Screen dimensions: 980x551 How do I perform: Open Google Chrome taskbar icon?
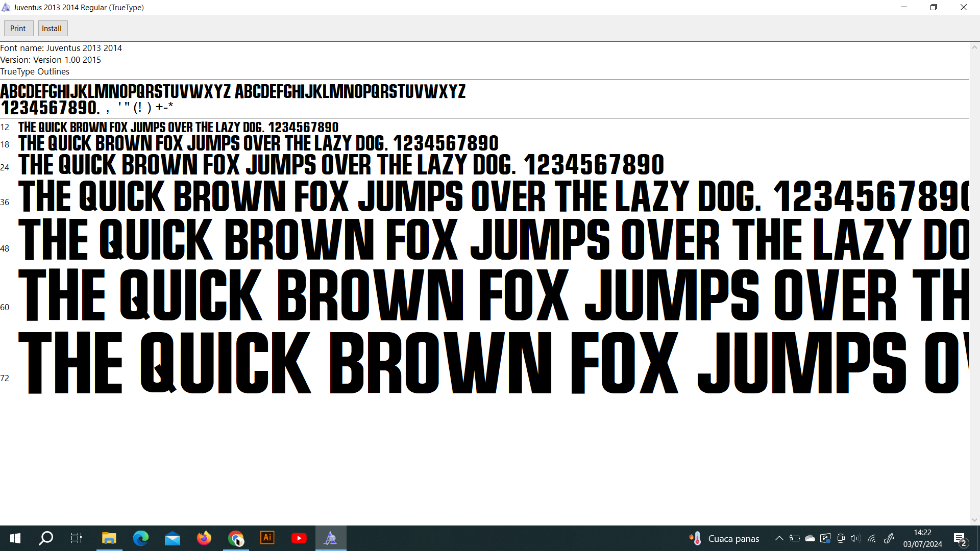pyautogui.click(x=236, y=538)
